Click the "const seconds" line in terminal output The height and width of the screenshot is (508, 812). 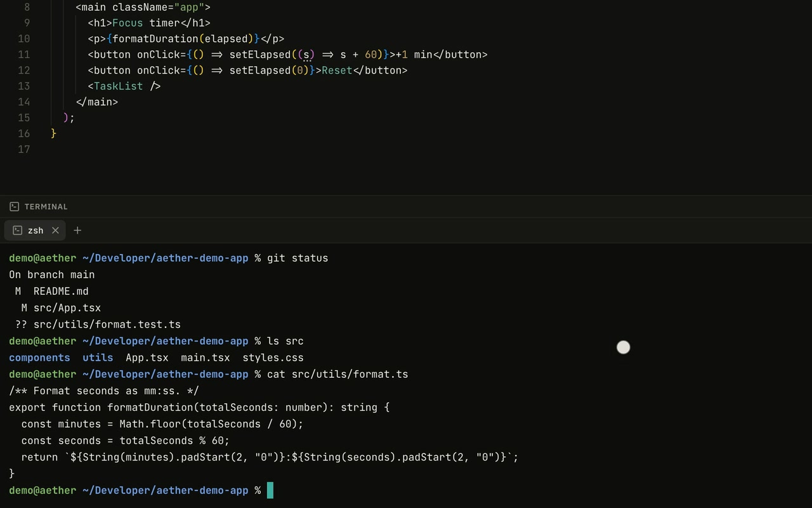[x=126, y=441]
